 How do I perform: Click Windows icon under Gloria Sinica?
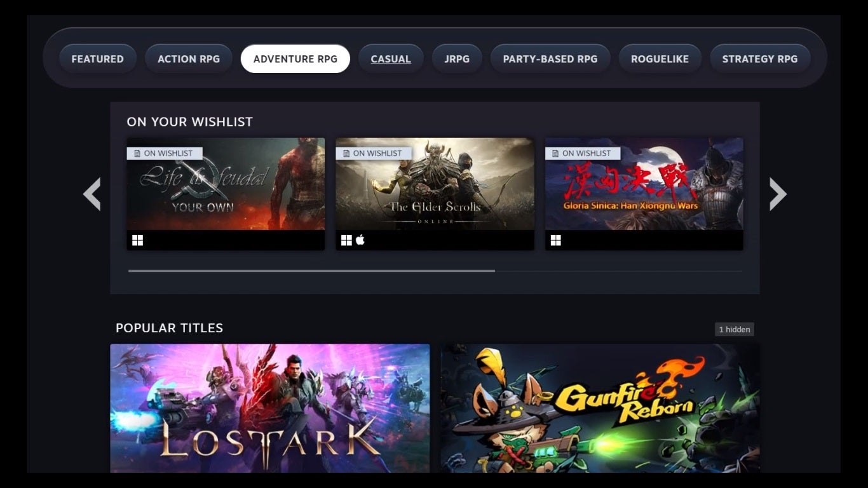point(555,240)
